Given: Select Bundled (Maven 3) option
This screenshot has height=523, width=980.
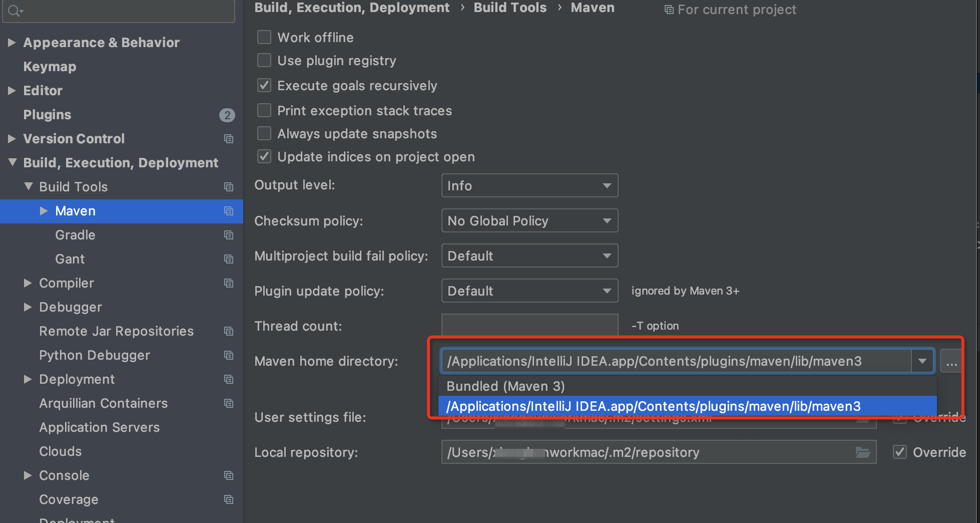Looking at the screenshot, I should (687, 386).
